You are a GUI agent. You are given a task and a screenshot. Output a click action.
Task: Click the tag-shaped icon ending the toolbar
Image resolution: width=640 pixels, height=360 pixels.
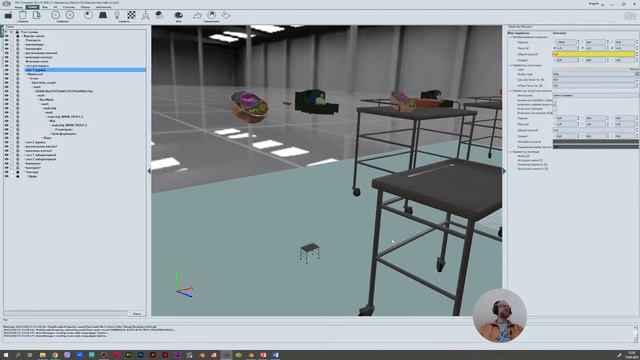226,16
